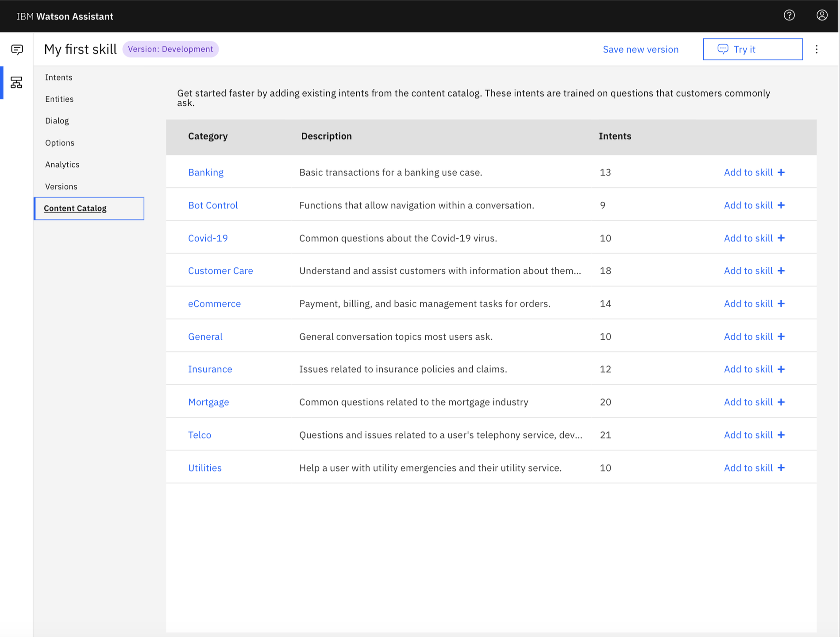The width and height of the screenshot is (840, 637).
Task: Open the user profile icon
Action: click(822, 15)
